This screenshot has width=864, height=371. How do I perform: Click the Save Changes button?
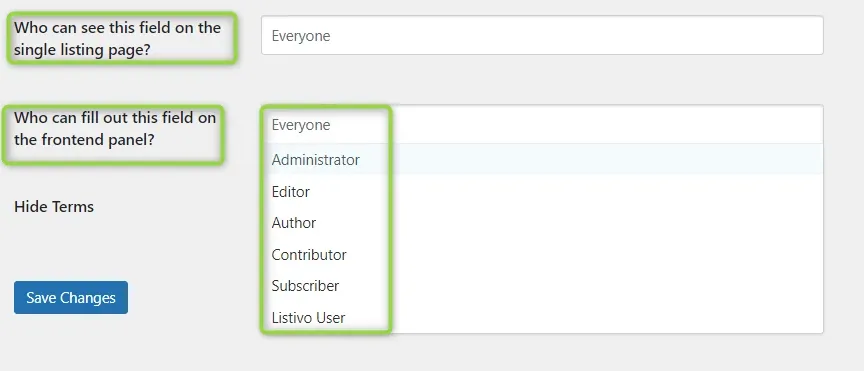71,298
